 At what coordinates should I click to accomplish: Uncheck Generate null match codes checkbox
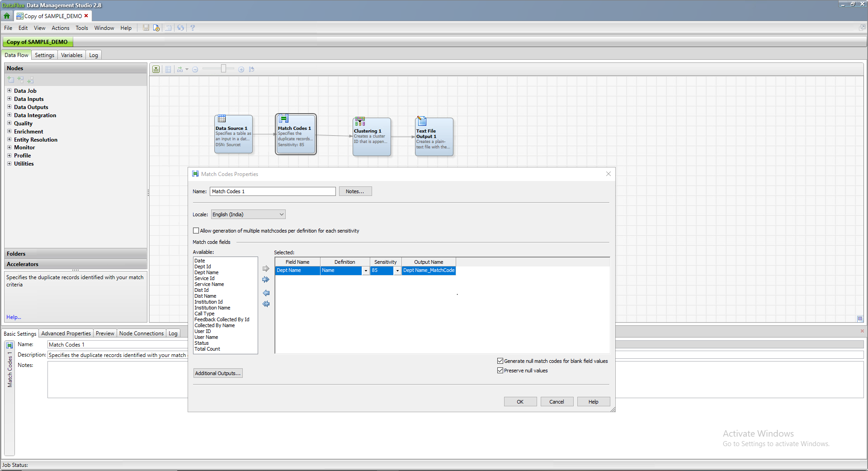(x=500, y=361)
